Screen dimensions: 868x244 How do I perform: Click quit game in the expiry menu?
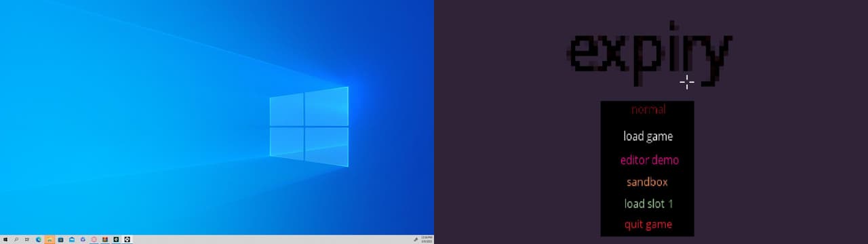point(648,224)
